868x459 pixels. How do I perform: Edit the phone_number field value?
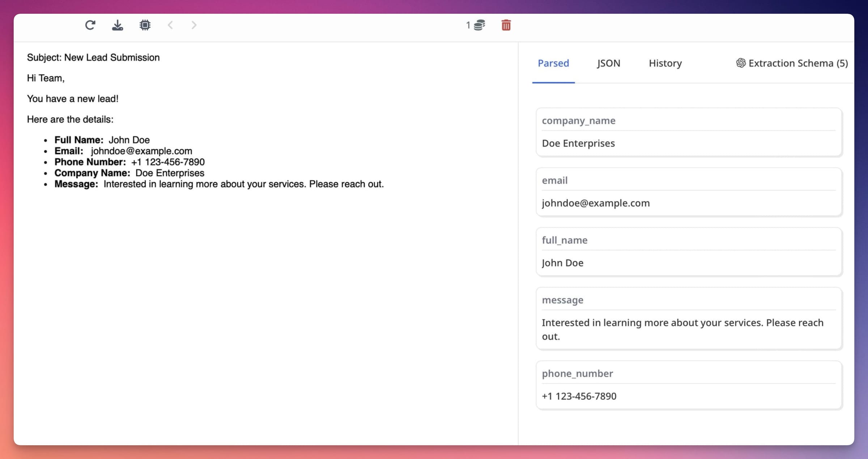click(579, 396)
